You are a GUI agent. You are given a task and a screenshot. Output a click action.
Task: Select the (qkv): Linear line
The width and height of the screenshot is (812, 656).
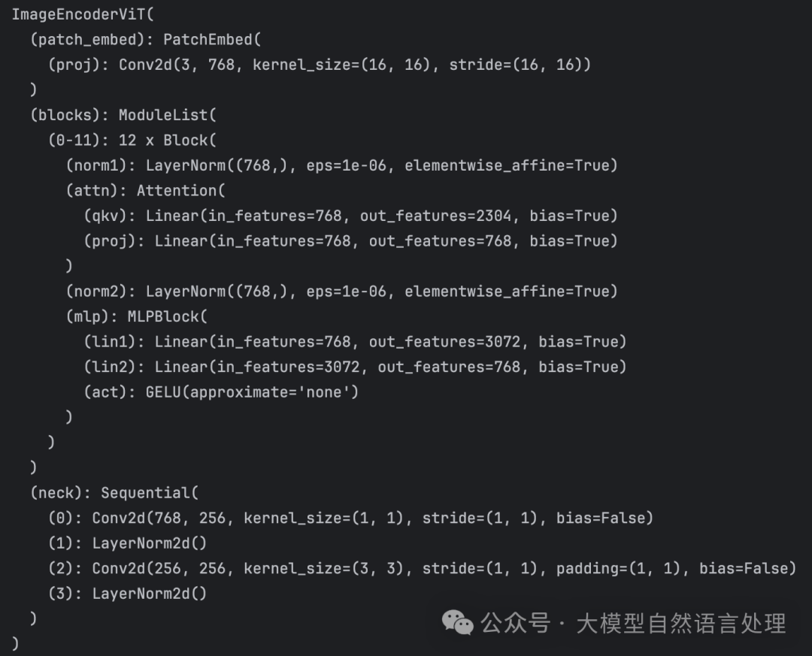[x=350, y=216]
